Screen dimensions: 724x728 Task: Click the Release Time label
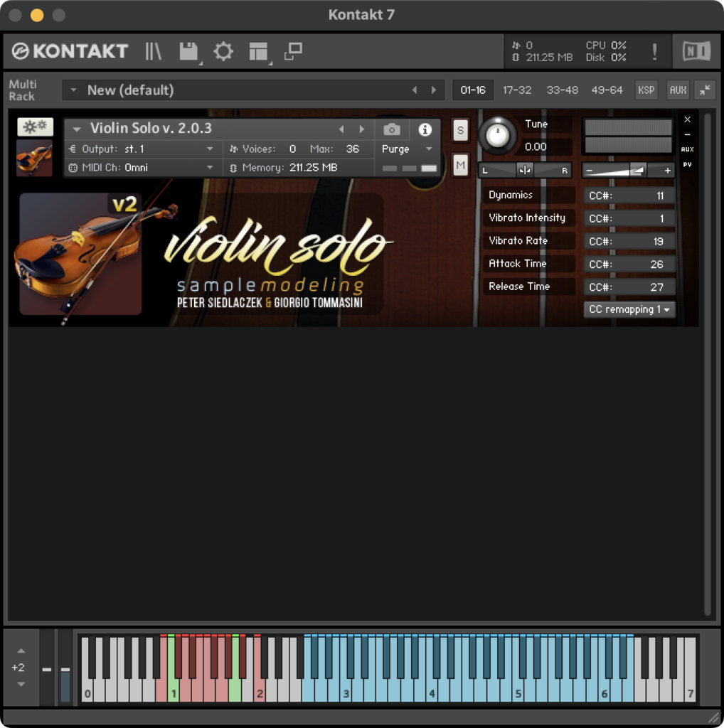pos(518,286)
